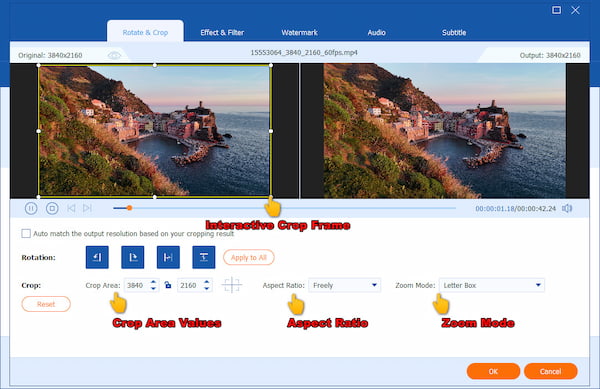Image resolution: width=600 pixels, height=389 pixels.
Task: Click the crop width input field
Action: pos(137,285)
